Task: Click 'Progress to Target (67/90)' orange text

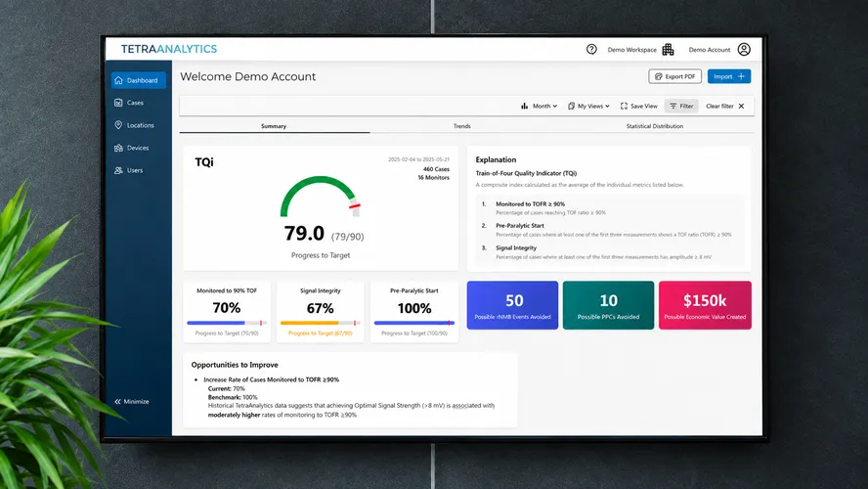Action: tap(320, 333)
